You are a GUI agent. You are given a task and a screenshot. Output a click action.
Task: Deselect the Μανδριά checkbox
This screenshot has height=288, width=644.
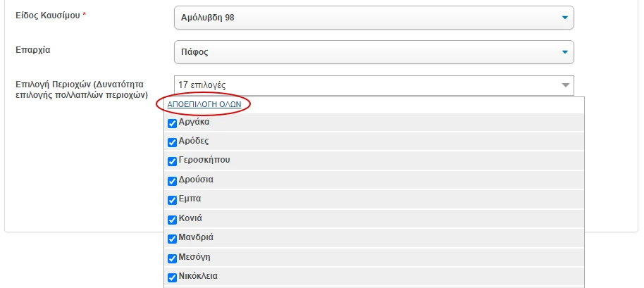tap(173, 239)
